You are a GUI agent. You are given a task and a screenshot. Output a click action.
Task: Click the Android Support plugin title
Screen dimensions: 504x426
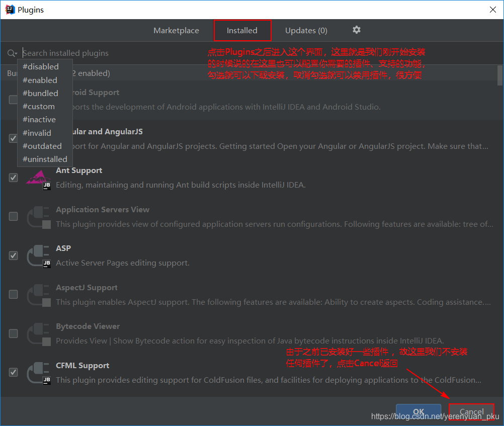(x=96, y=93)
